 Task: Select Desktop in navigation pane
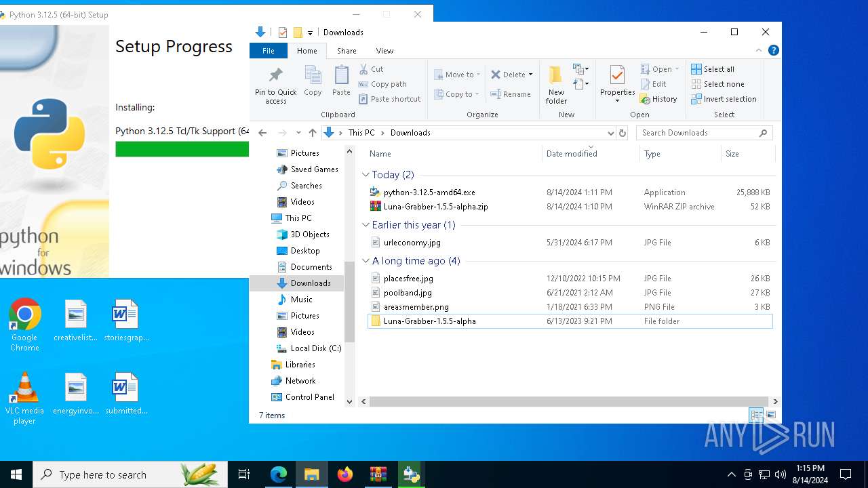(x=305, y=251)
